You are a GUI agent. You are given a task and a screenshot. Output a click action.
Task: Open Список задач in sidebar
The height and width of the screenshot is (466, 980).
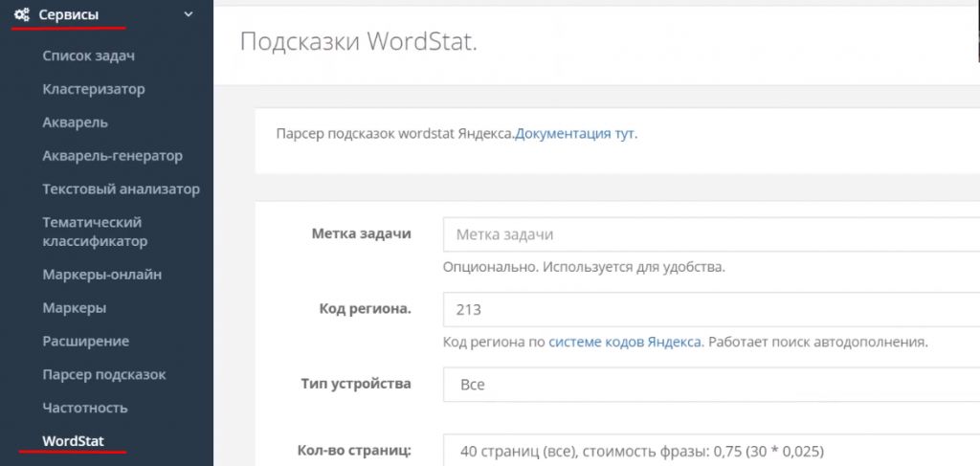(89, 55)
